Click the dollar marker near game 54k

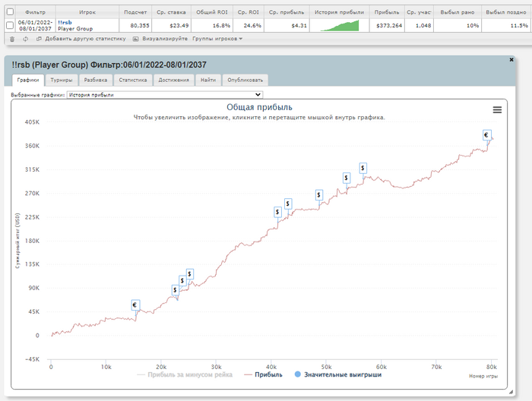[x=346, y=178]
